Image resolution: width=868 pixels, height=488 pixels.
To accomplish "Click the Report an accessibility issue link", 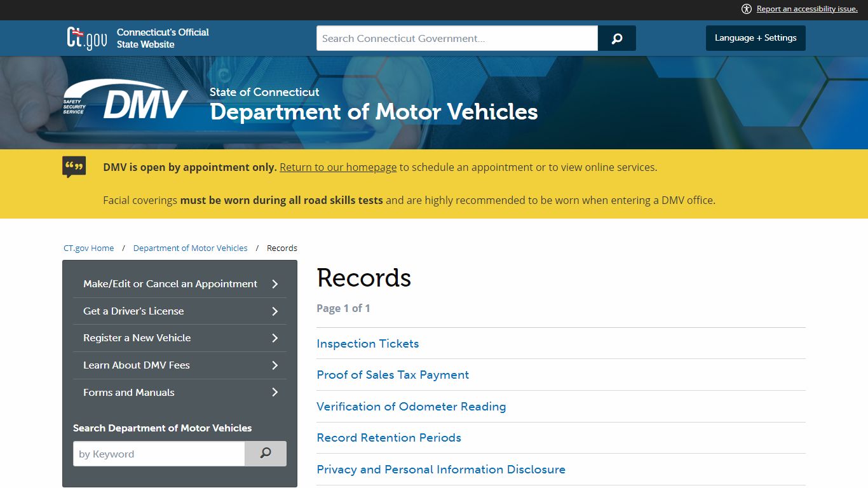I will [807, 9].
